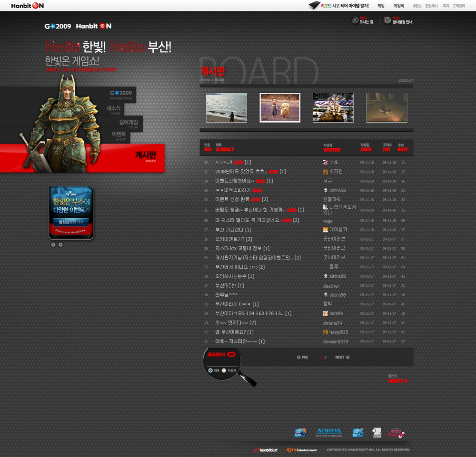Screen dimensions: 476x457
Task: Select the 제목 search radio button
Action: [210, 370]
